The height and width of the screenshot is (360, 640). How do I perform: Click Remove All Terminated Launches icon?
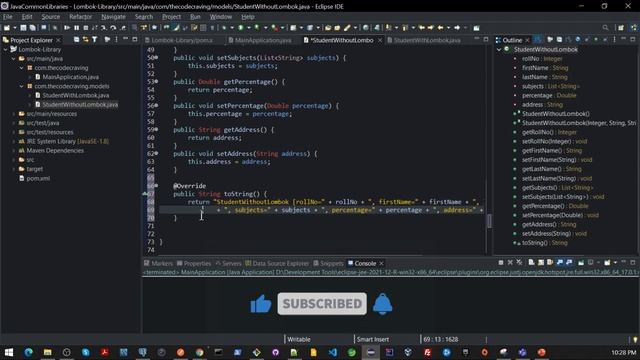pos(519,262)
